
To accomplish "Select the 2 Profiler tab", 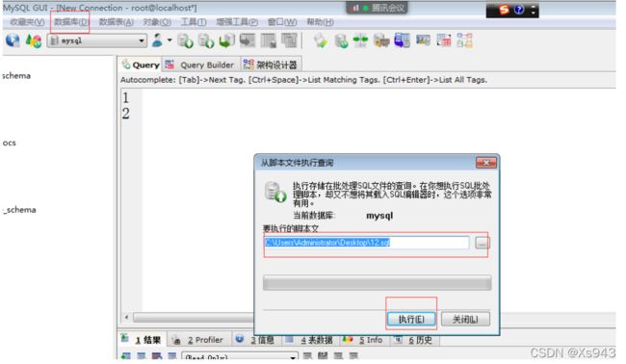I will click(x=198, y=340).
